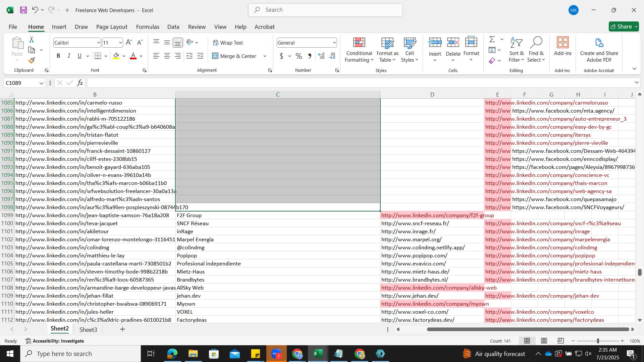Viewport: 644px width, 362px height.
Task: Cut selection with the scissors icon
Action: click(32, 40)
